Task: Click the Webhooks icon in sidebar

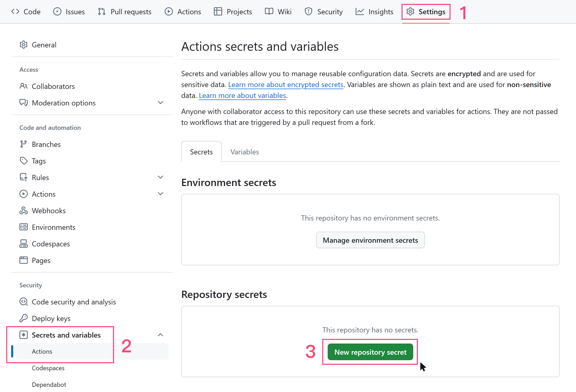Action: pos(23,211)
